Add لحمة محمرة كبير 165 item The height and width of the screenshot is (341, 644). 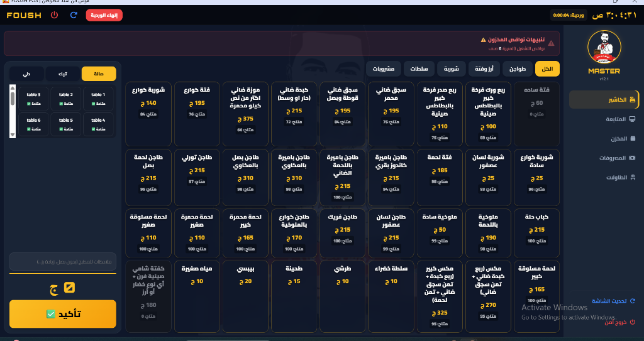click(x=245, y=233)
